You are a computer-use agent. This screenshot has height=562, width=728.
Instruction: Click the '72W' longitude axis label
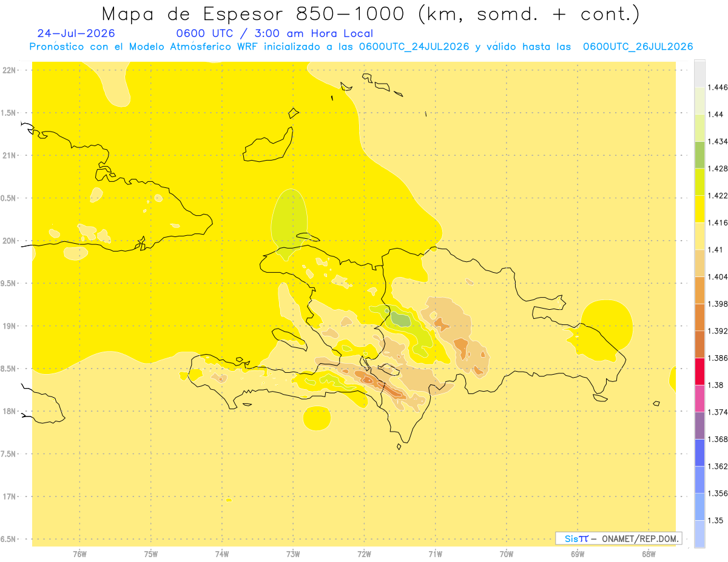(365, 554)
